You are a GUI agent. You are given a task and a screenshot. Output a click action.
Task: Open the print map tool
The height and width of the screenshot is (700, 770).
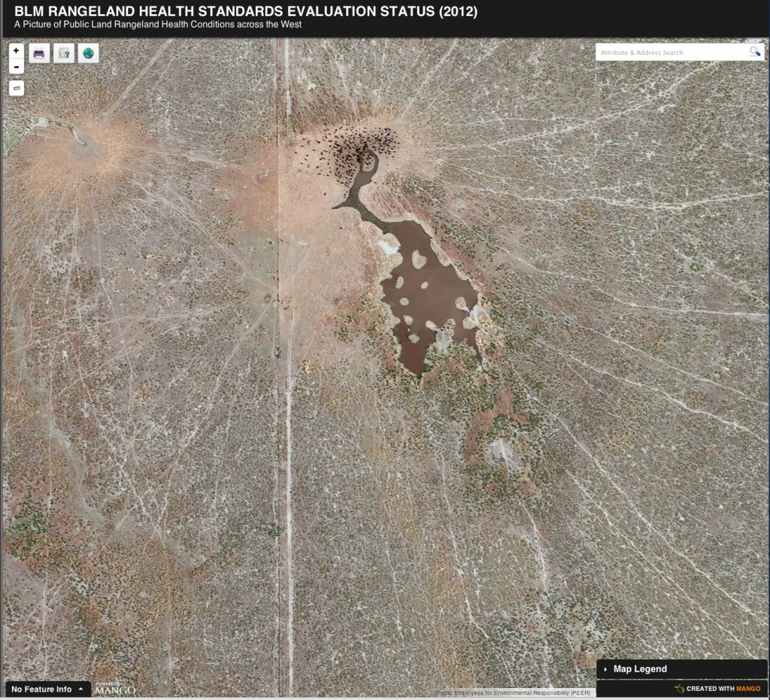pyautogui.click(x=39, y=53)
